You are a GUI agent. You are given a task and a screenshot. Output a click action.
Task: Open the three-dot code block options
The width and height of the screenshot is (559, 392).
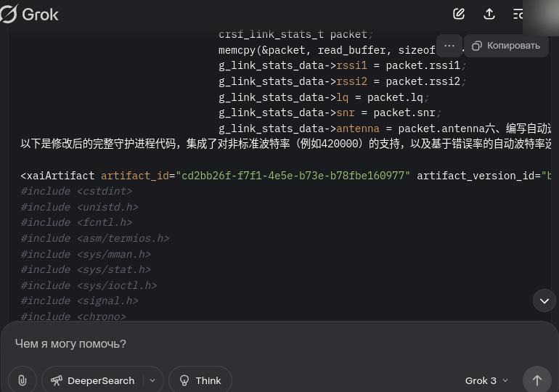click(x=449, y=46)
